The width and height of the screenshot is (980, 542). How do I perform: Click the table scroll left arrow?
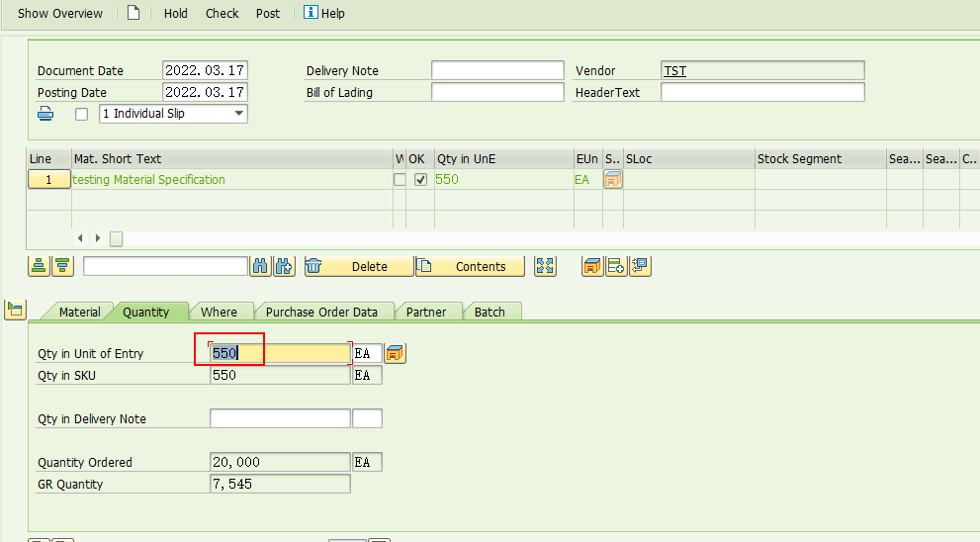click(x=80, y=238)
